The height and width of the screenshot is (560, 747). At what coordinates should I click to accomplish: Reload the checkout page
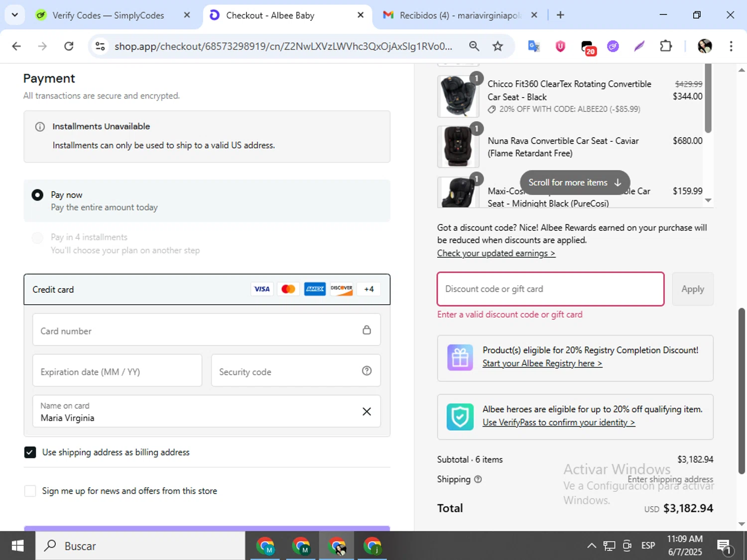click(x=69, y=46)
